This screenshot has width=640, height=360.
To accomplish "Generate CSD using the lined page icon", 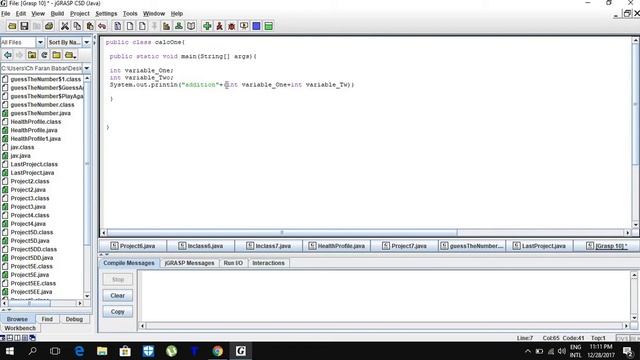I will tap(118, 26).
